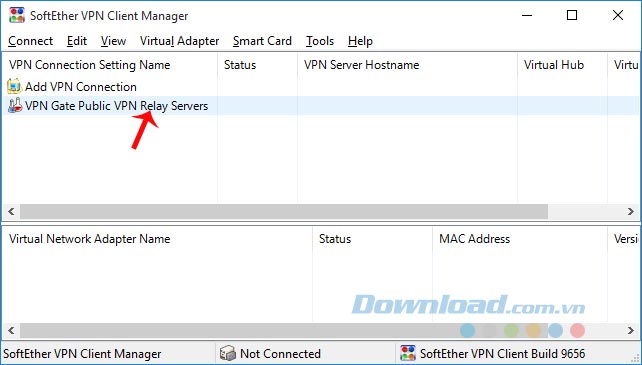Click the connection list Status column header

257,65
